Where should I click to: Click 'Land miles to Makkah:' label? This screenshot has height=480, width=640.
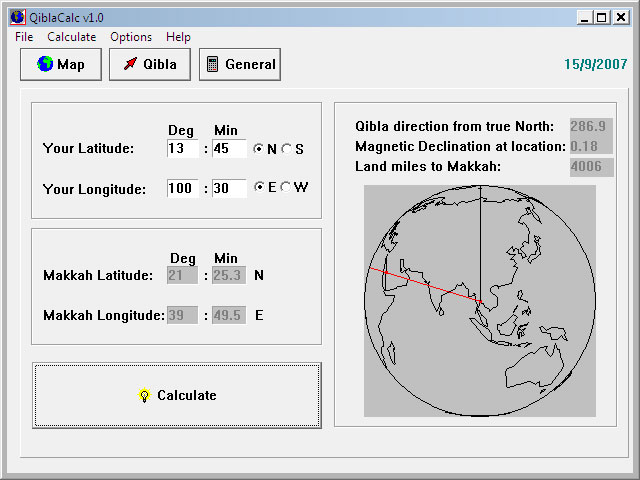(x=428, y=167)
